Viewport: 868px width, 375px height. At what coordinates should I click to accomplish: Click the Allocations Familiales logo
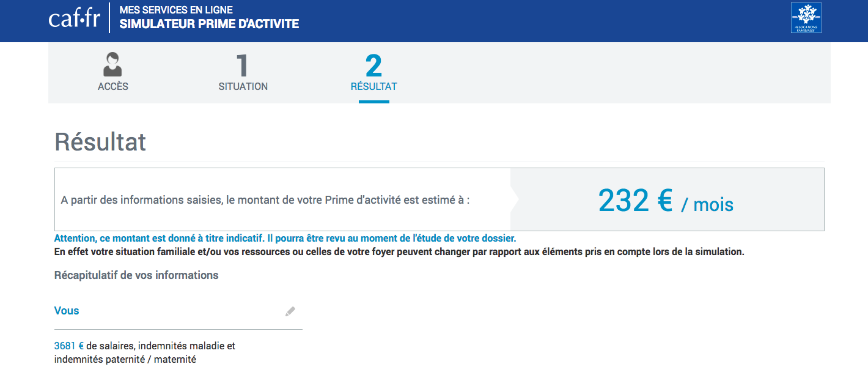pos(806,18)
